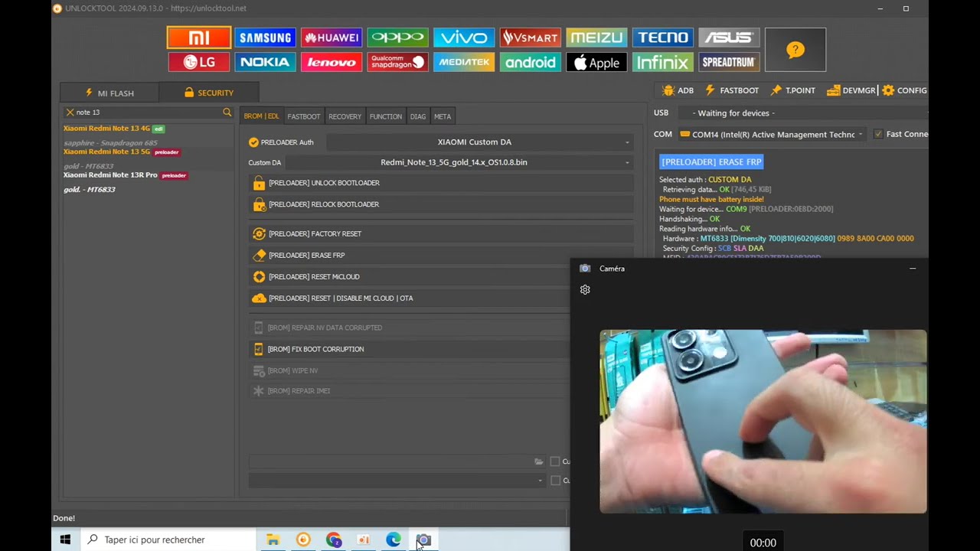
Task: Select the Meizu brand tile
Action: pos(596,37)
